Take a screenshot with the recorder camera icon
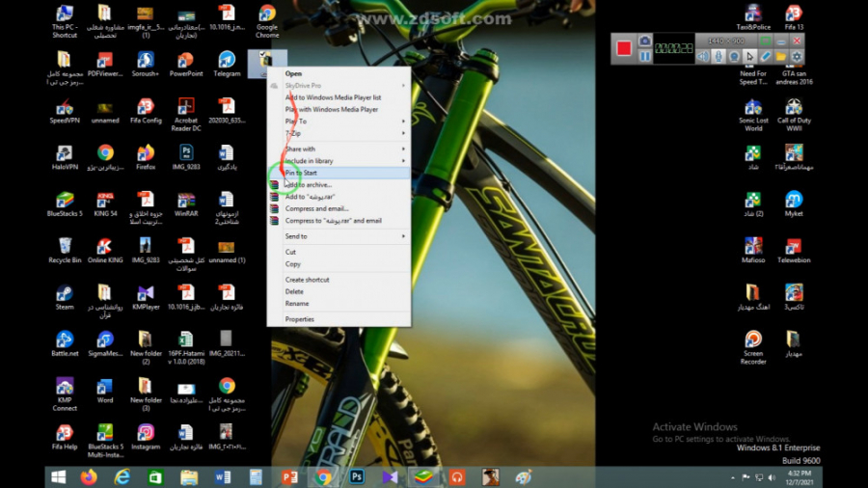Viewport: 868px width, 488px height. 645,41
